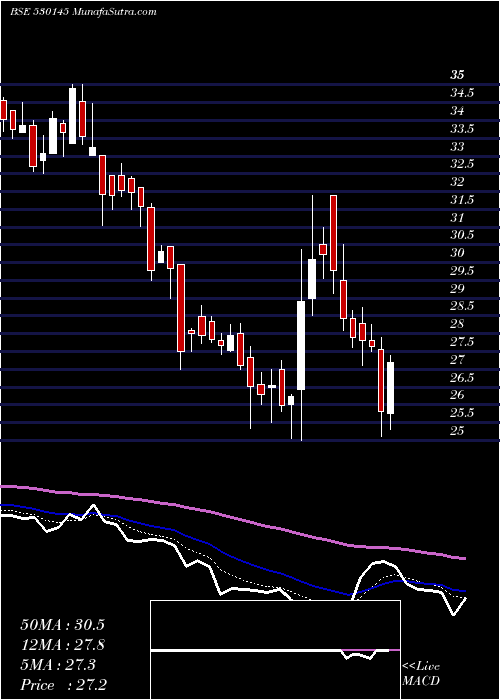Click the 31 price axis label
The width and height of the screenshot is (500, 700).
click(x=457, y=217)
